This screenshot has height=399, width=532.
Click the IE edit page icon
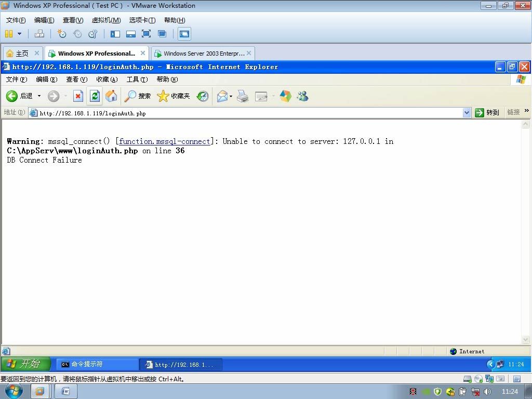[x=261, y=96]
